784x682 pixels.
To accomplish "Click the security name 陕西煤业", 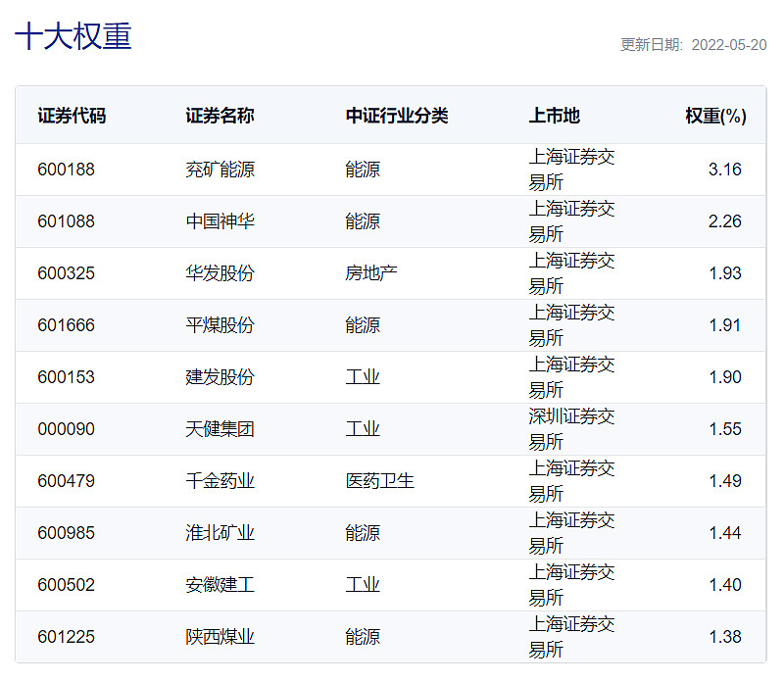I will coord(220,638).
